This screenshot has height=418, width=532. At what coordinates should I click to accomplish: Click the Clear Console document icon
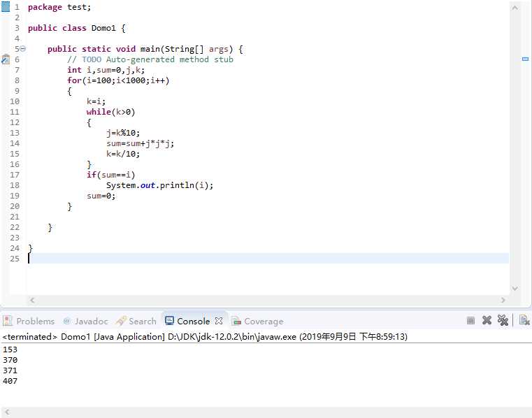tap(524, 320)
